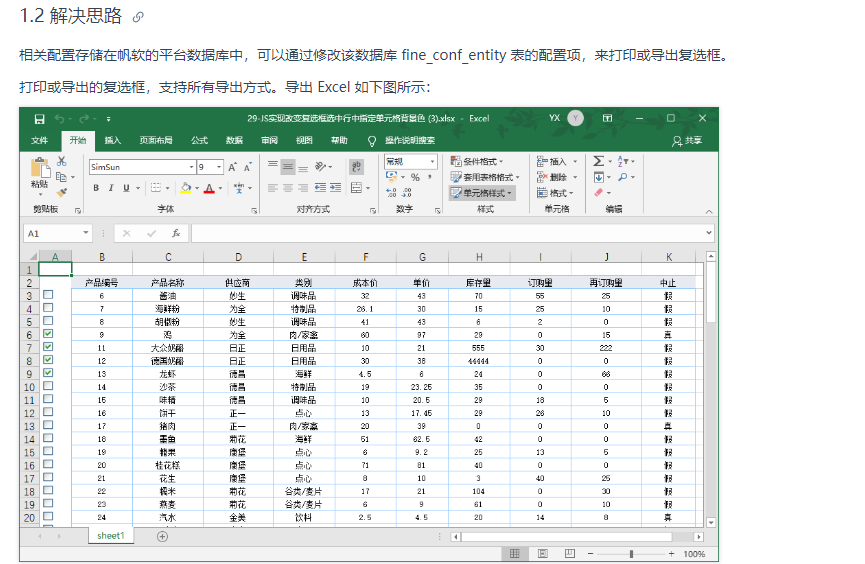Uncheck the checkbox for product 11 大众奶酪

[x=48, y=347]
